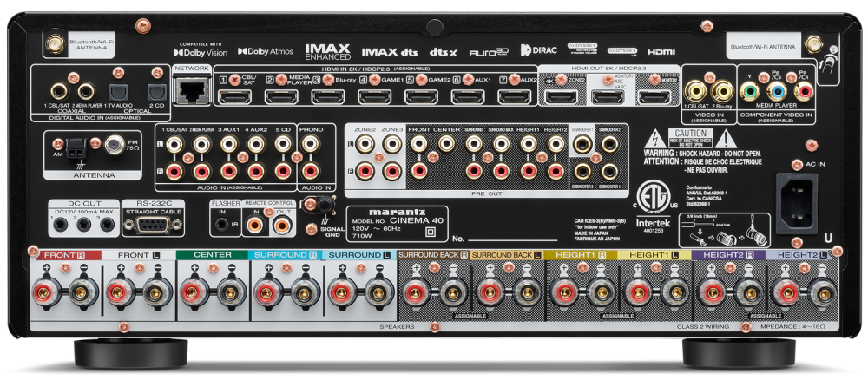Select the NETWORK Ethernet port
The width and height of the screenshot is (868, 380).
coord(191,90)
